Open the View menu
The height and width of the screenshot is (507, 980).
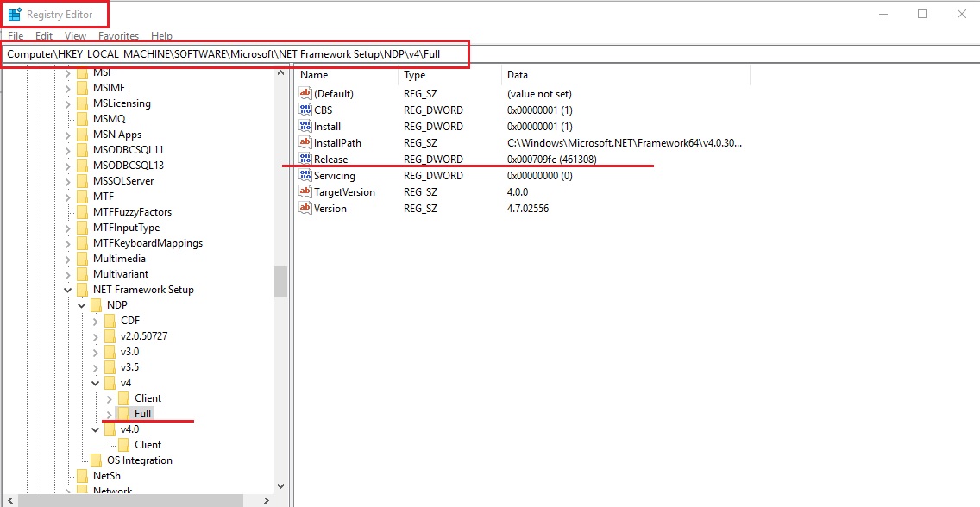(x=76, y=36)
